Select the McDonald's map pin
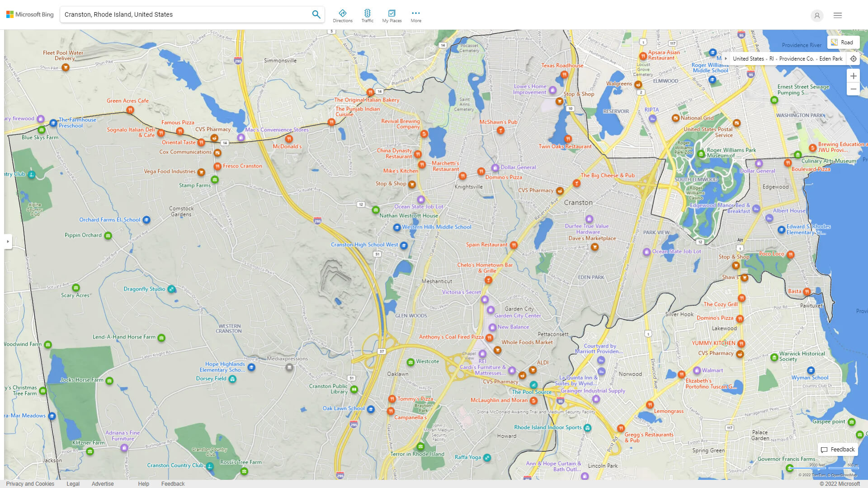Screen dimensions: 868x488 (289, 139)
